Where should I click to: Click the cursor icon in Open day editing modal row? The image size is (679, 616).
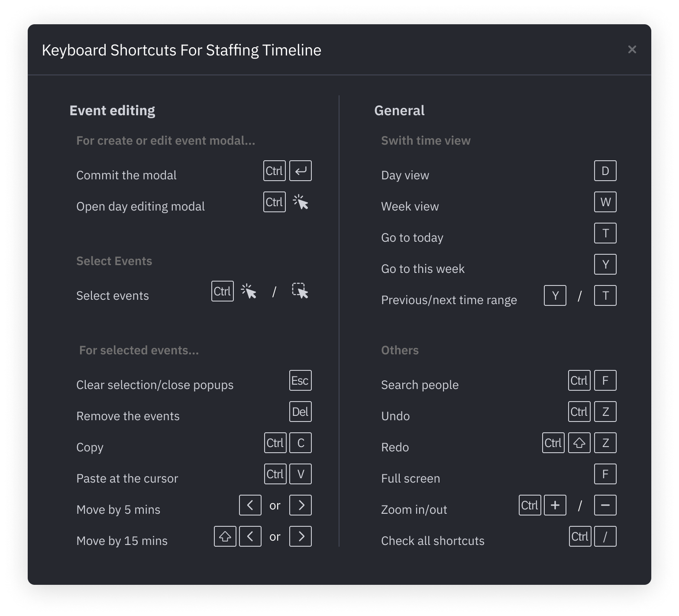(301, 202)
